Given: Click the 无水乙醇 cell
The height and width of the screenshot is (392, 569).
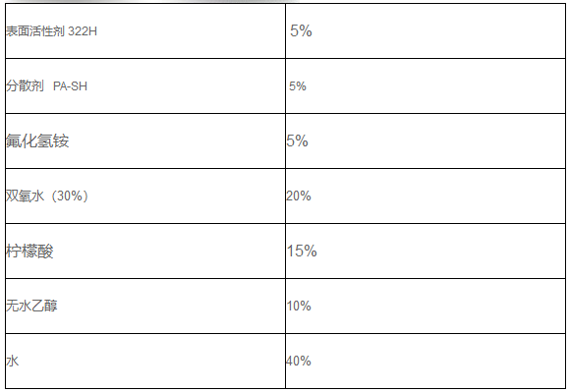Looking at the screenshot, I should point(145,307).
